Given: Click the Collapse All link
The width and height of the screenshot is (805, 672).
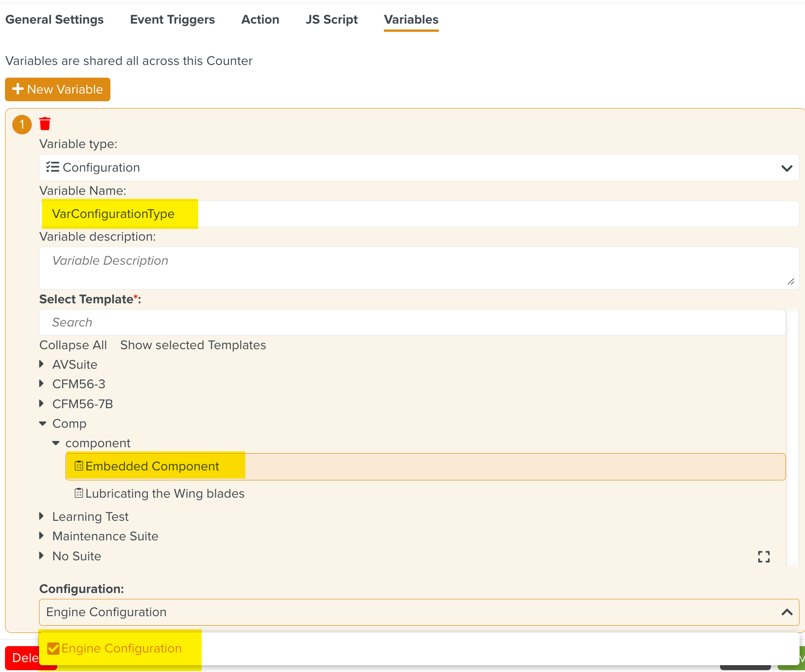Looking at the screenshot, I should tap(73, 345).
